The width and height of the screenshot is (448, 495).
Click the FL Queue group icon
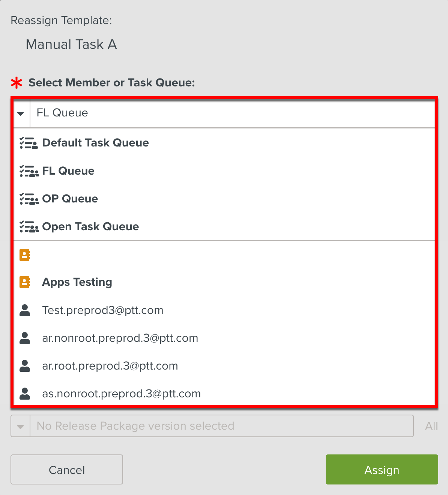pyautogui.click(x=29, y=171)
